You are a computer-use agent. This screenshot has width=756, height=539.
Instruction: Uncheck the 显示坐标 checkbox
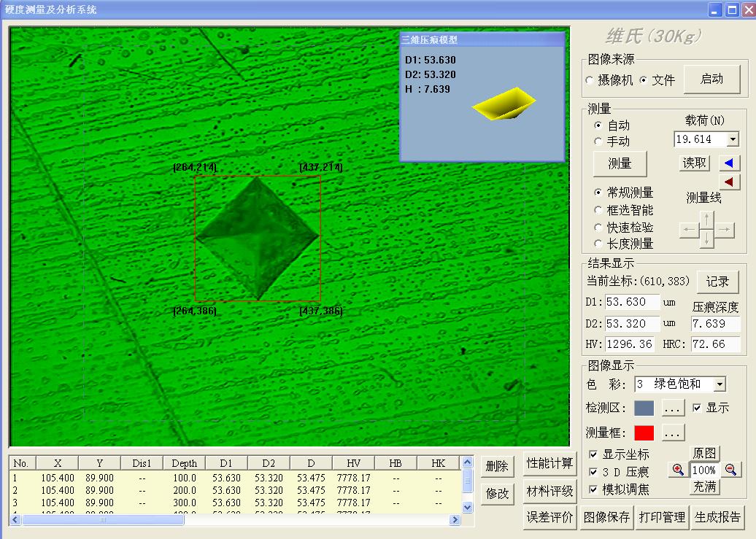coord(593,454)
